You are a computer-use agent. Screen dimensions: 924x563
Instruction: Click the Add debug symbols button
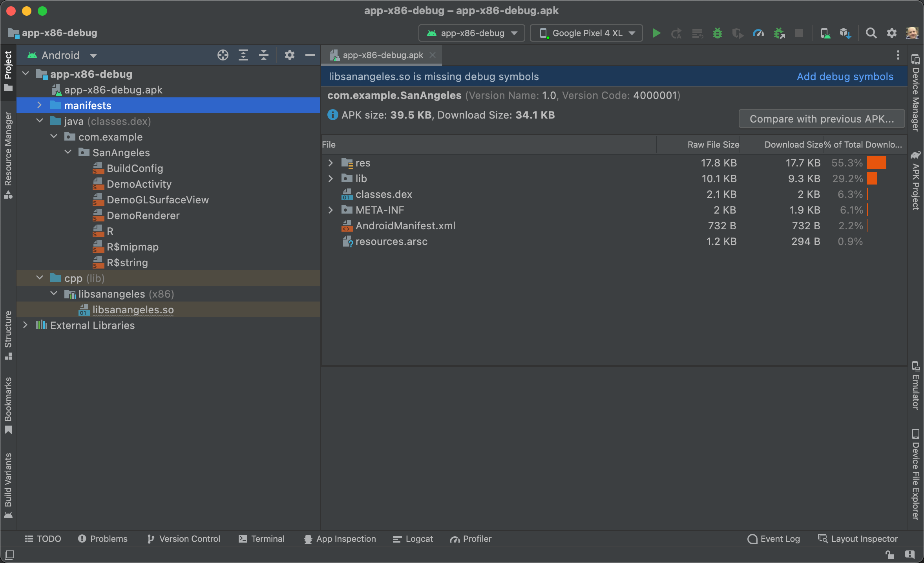845,77
